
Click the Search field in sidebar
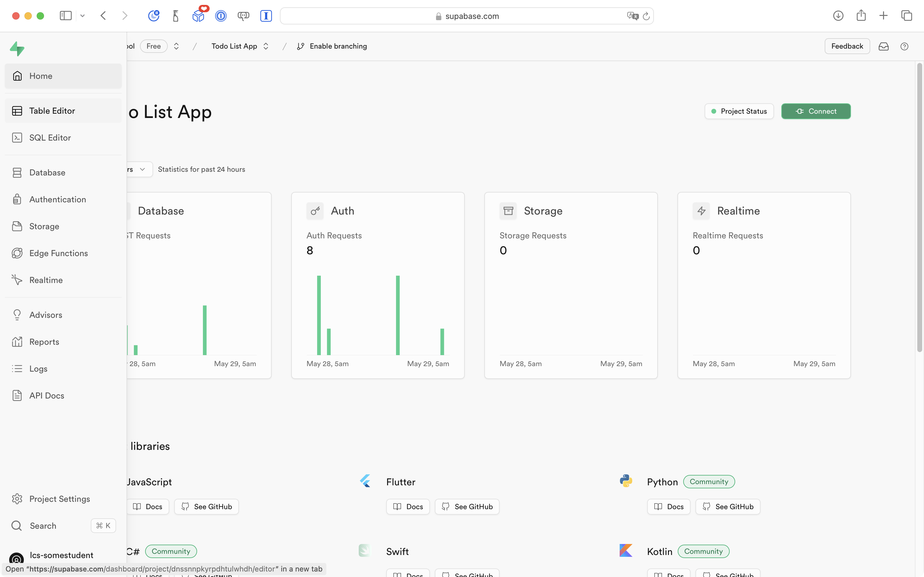(x=43, y=525)
